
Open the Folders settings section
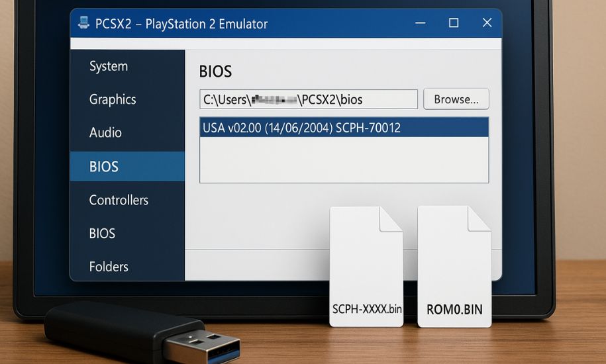(x=109, y=267)
